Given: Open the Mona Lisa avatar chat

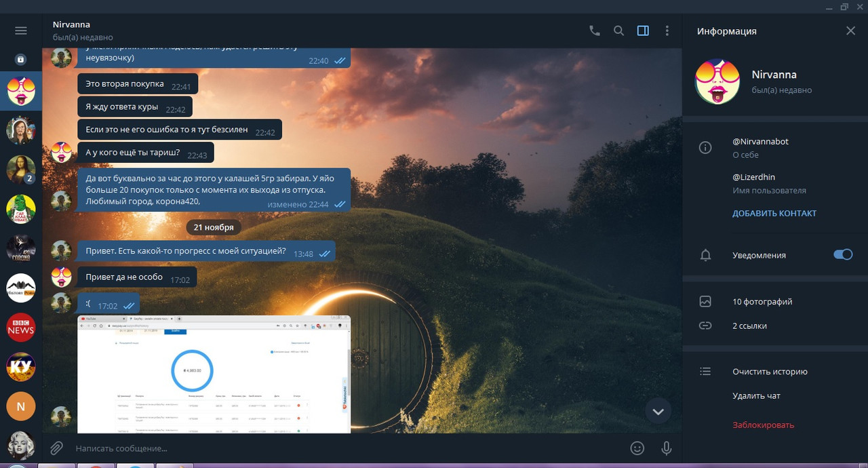Looking at the screenshot, I should point(21,170).
